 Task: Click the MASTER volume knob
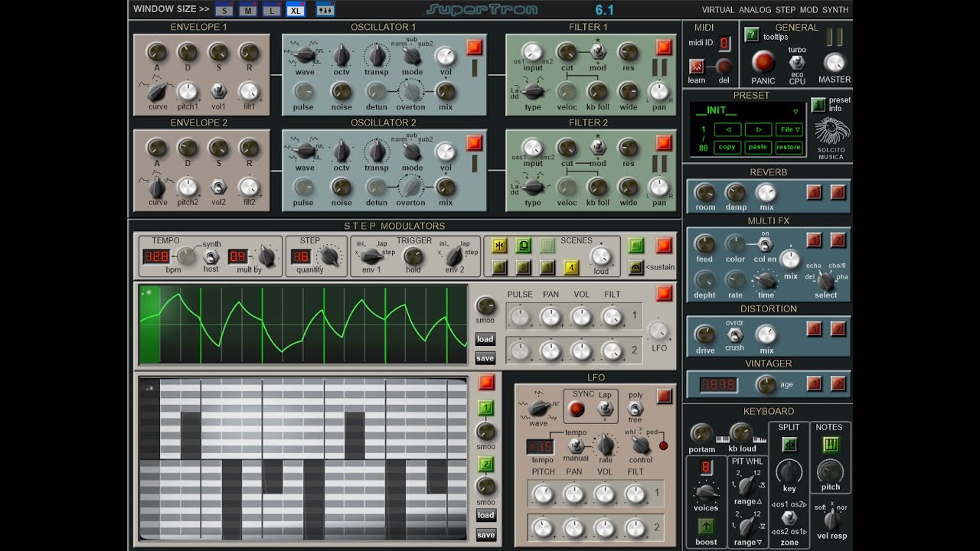(x=835, y=63)
